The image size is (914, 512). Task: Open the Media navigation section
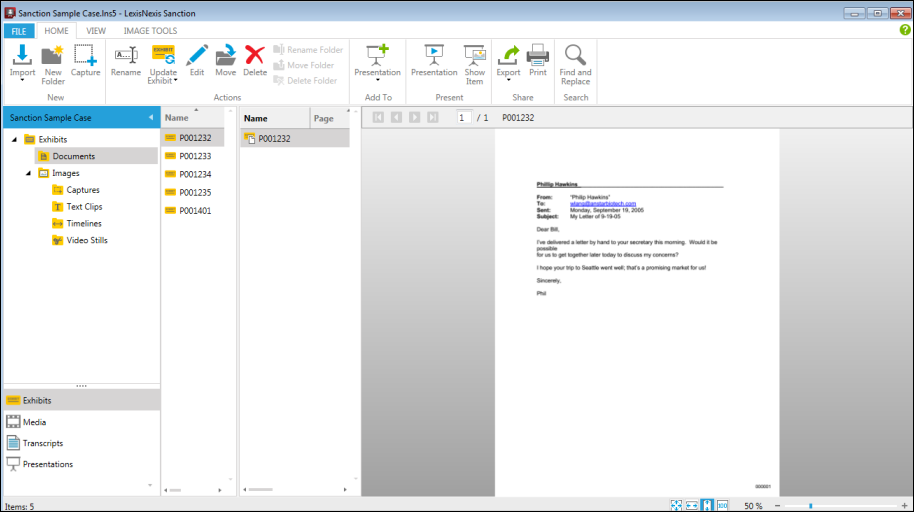pyautogui.click(x=82, y=422)
